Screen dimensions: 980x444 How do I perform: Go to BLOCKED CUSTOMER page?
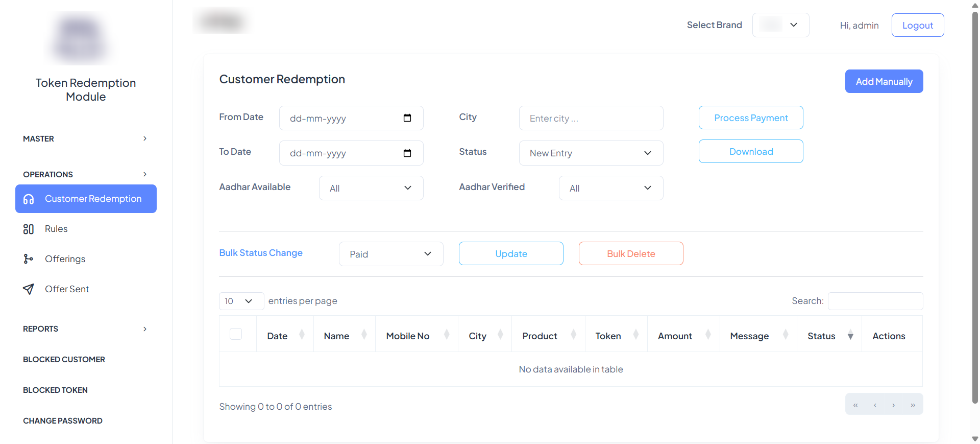[64, 360]
